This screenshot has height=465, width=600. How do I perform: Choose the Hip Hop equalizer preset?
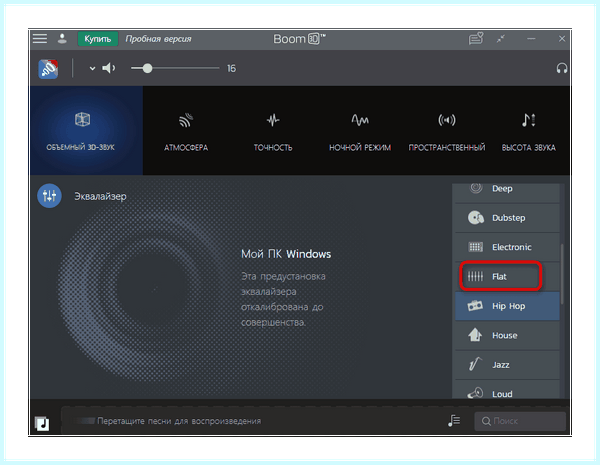507,306
